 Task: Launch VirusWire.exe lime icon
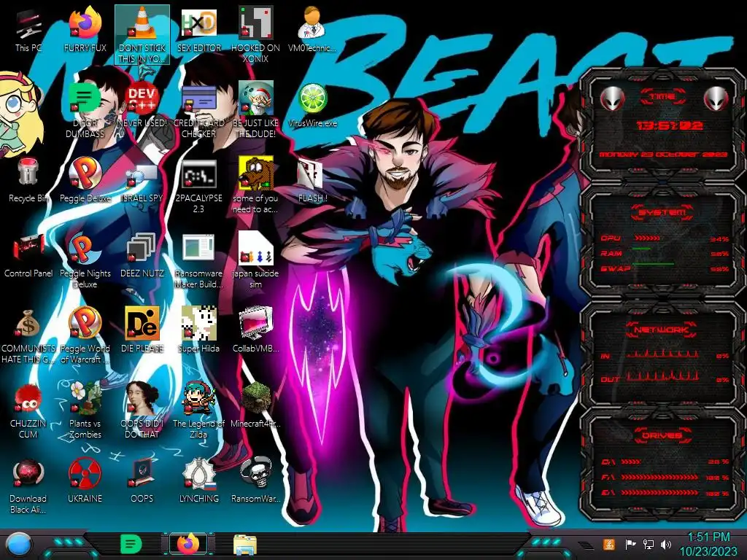312,105
